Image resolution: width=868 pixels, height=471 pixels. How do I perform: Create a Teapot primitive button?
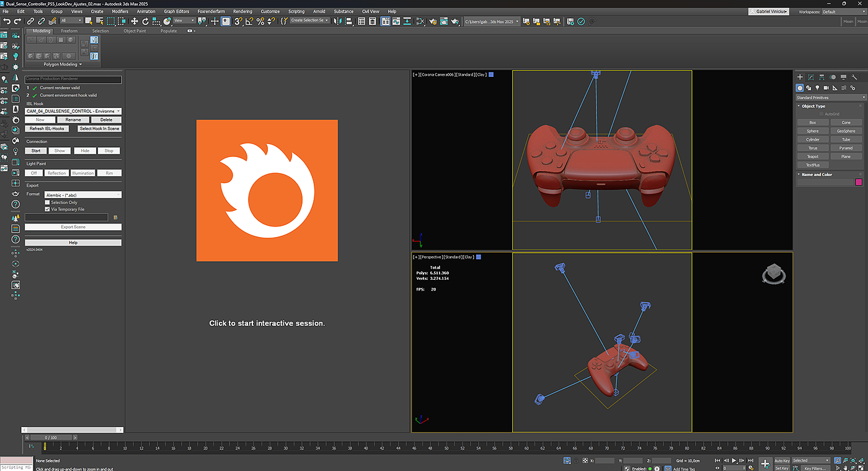pyautogui.click(x=813, y=156)
